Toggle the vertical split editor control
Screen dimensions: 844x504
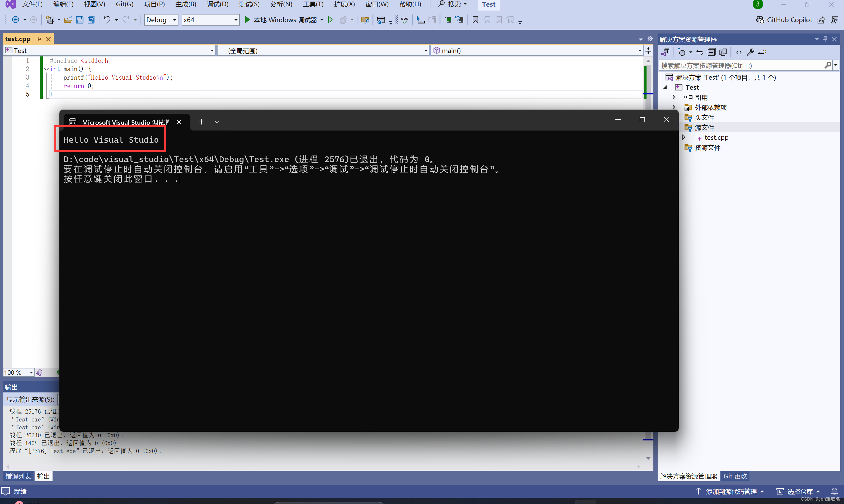(x=648, y=50)
